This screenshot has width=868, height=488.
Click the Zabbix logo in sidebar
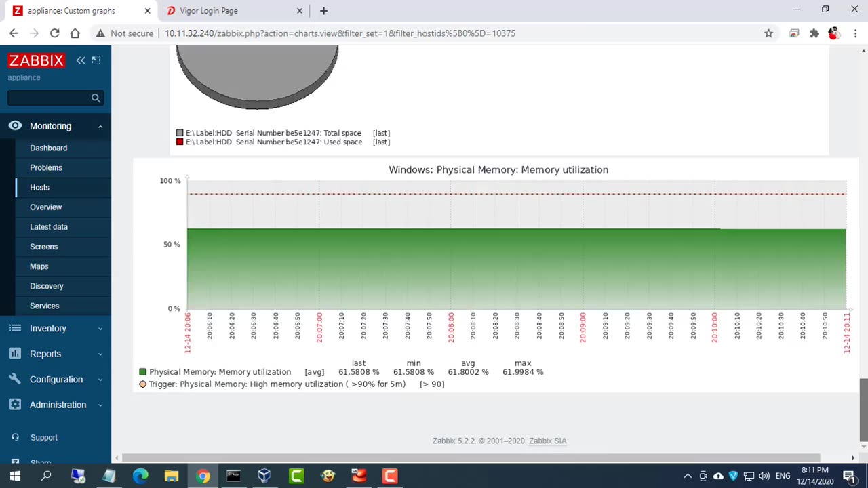click(36, 60)
